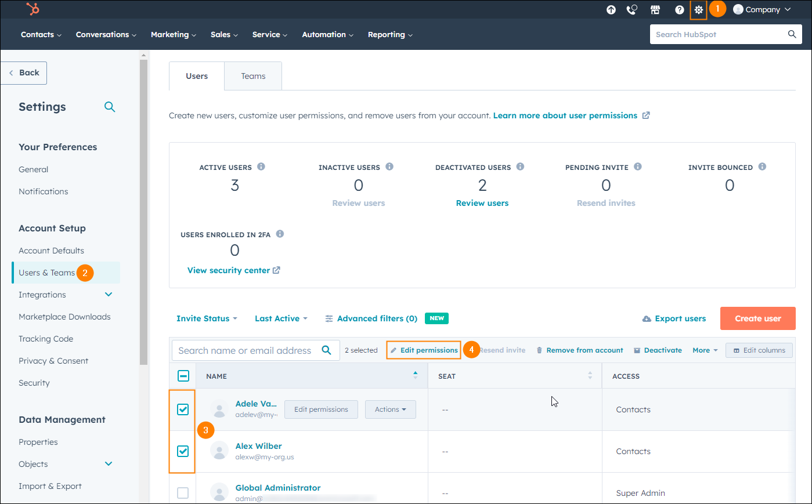The height and width of the screenshot is (504, 812).
Task: Open the Settings gear icon
Action: coord(698,10)
